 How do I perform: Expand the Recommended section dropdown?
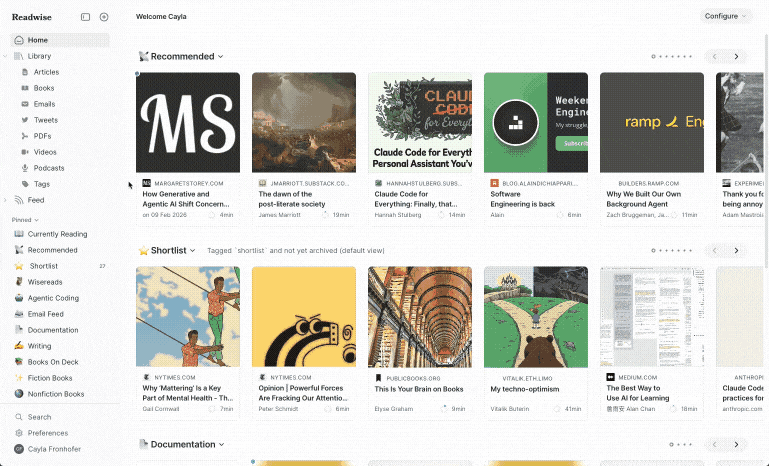221,57
